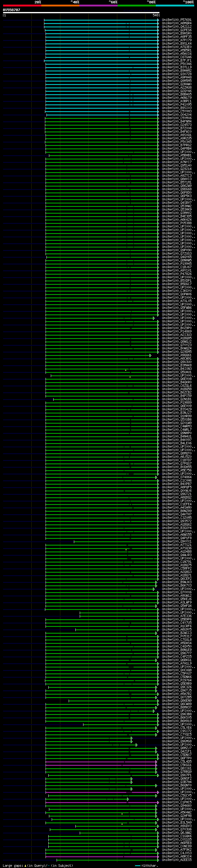This screenshot has height=868, width=197.
Task: Select hit UniRef100_Q2PES6
Action: tap(176, 30)
